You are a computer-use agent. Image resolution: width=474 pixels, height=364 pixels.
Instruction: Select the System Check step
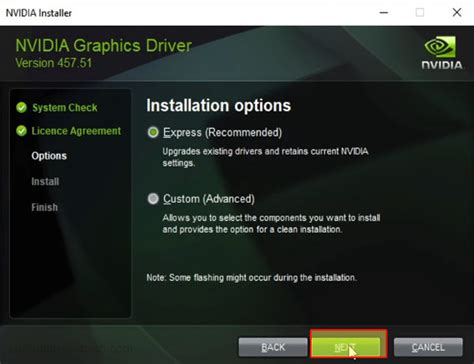(65, 108)
